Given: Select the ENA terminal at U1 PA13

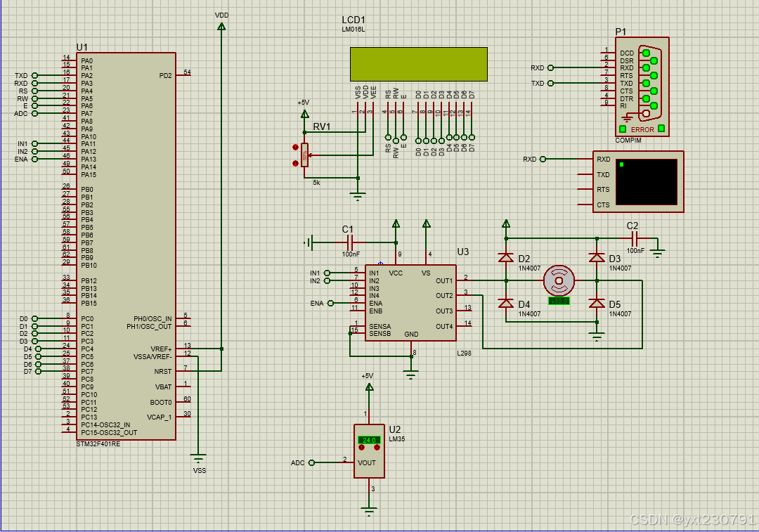Looking at the screenshot, I should click(x=35, y=160).
